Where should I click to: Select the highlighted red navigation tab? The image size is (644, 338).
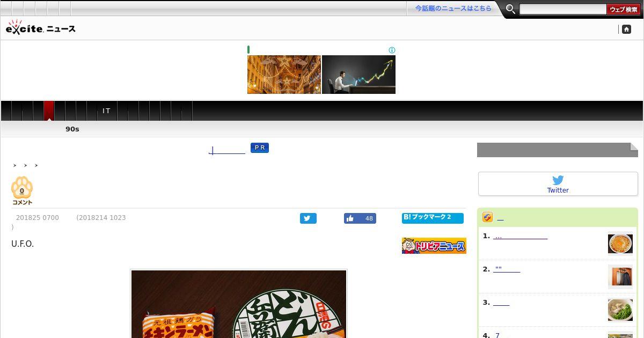click(x=49, y=111)
